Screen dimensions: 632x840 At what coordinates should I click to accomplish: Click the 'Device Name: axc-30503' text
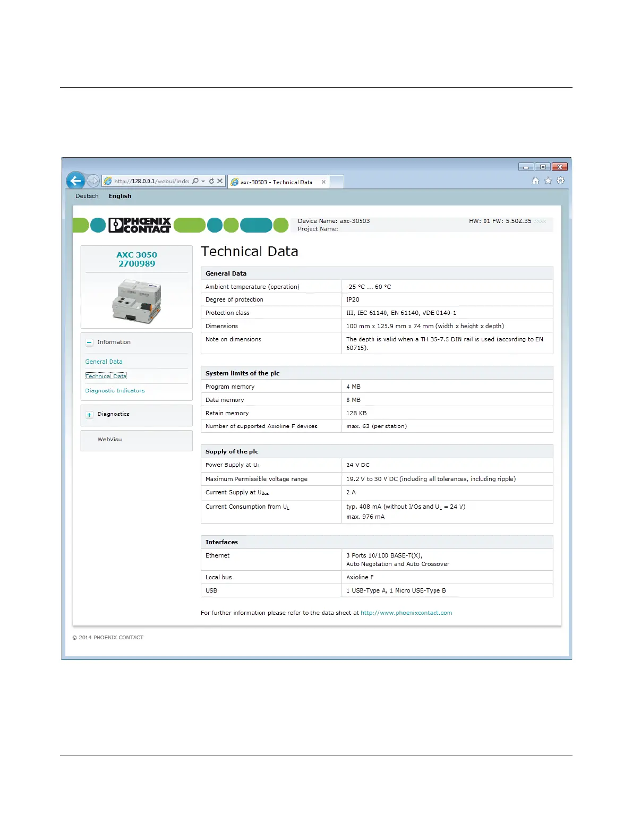click(x=334, y=221)
